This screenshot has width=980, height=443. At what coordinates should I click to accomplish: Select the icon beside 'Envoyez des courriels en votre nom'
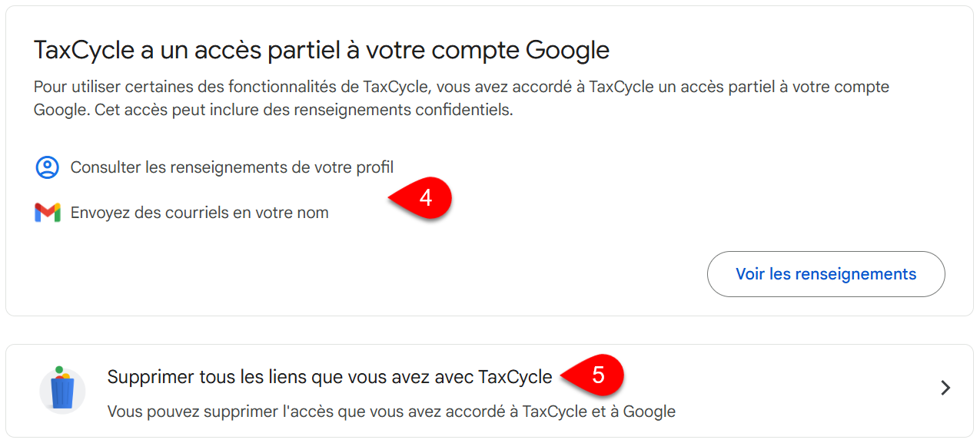[x=46, y=213]
